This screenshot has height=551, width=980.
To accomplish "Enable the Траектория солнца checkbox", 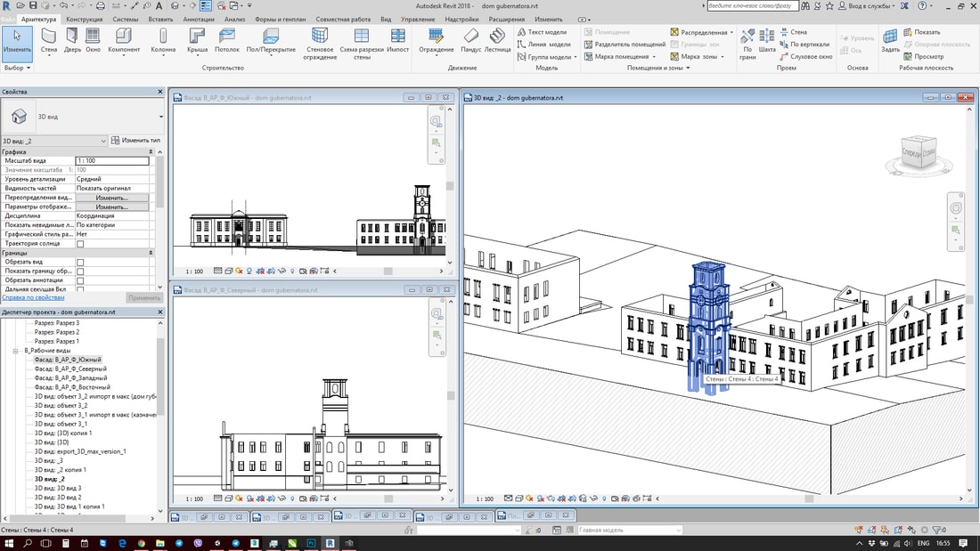I will 80,244.
